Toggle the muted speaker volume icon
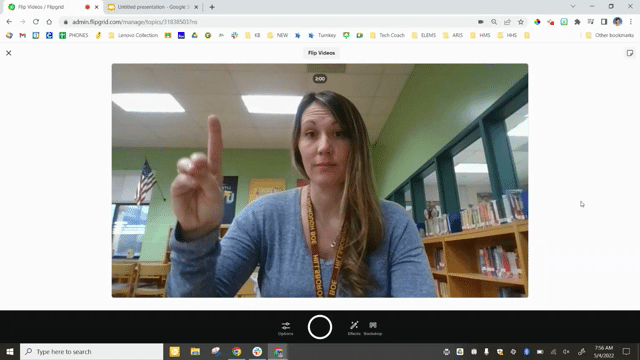 pyautogui.click(x=566, y=351)
